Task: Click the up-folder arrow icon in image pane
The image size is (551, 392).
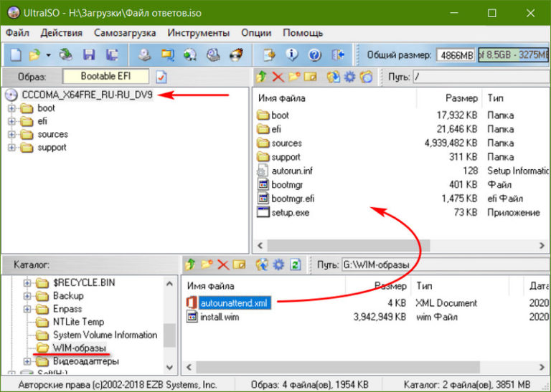Action: [x=262, y=77]
